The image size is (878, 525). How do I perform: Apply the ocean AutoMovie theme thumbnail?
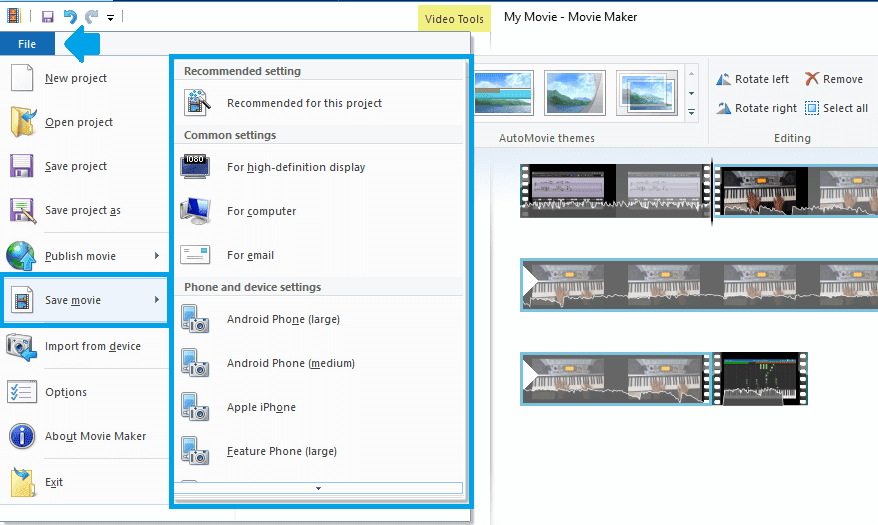(x=503, y=93)
